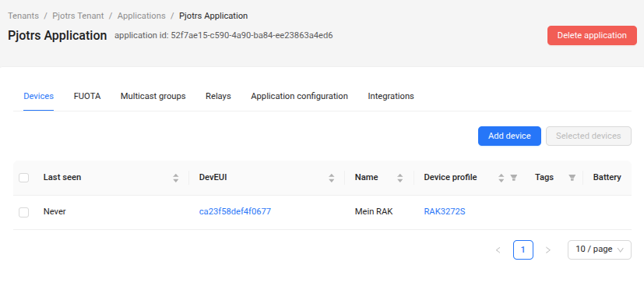Open the Integrations tab
644x283 pixels.
point(391,96)
